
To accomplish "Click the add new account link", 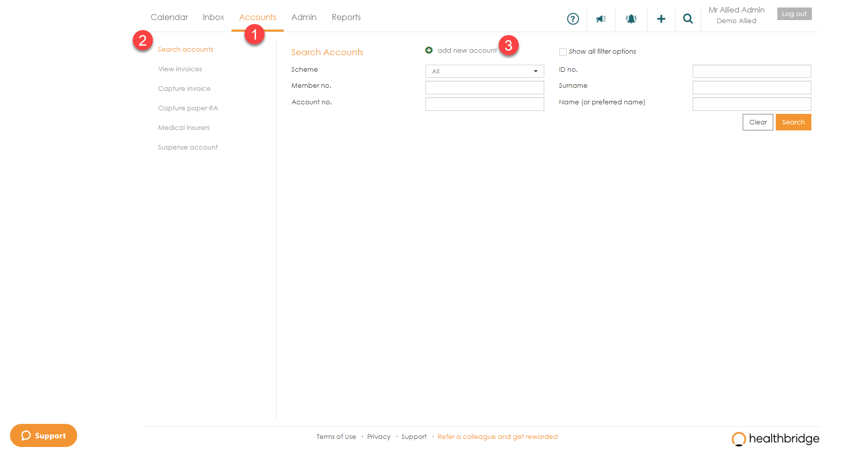I will [x=467, y=50].
